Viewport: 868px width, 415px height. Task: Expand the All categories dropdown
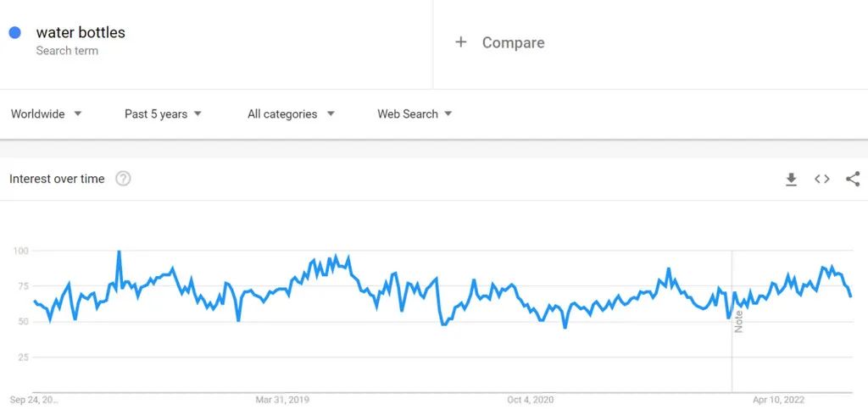tap(291, 114)
